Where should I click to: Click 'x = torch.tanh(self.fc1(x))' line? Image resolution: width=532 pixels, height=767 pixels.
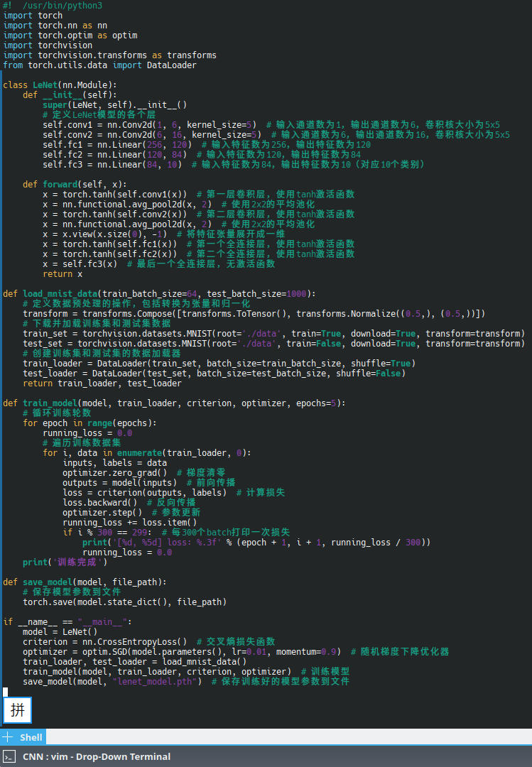[x=199, y=244]
